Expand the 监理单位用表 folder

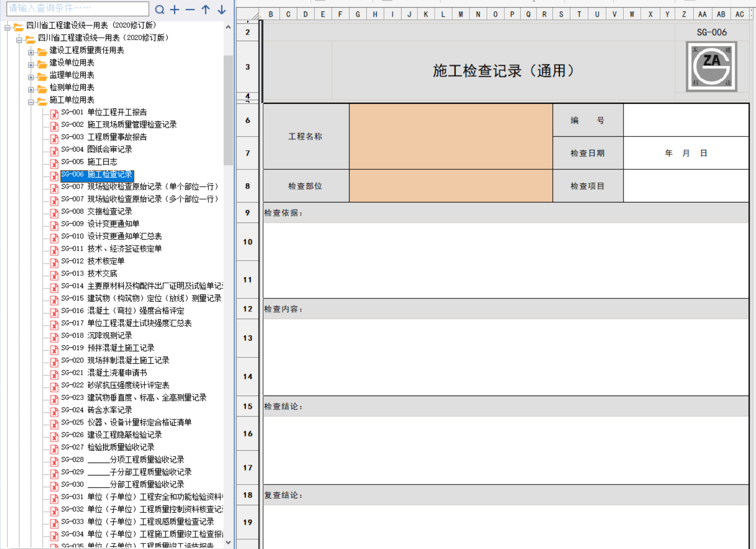coord(31,77)
